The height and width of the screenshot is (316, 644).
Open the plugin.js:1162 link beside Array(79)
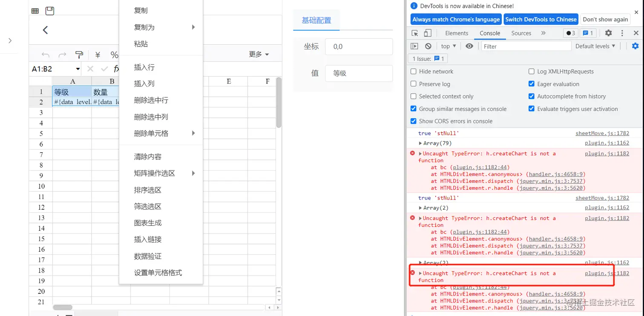(607, 143)
